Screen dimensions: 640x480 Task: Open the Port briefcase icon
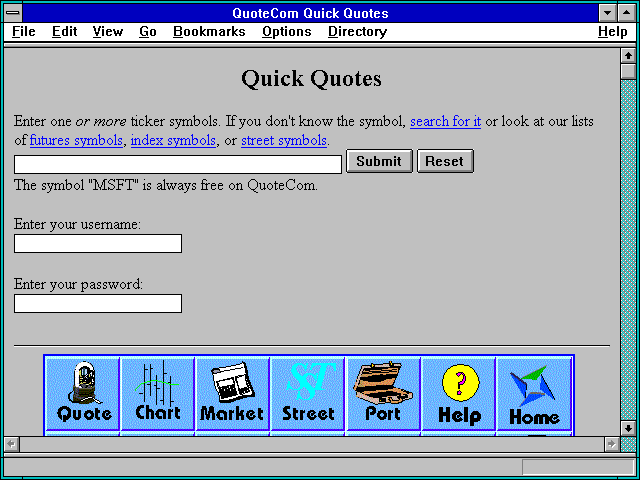(x=383, y=393)
